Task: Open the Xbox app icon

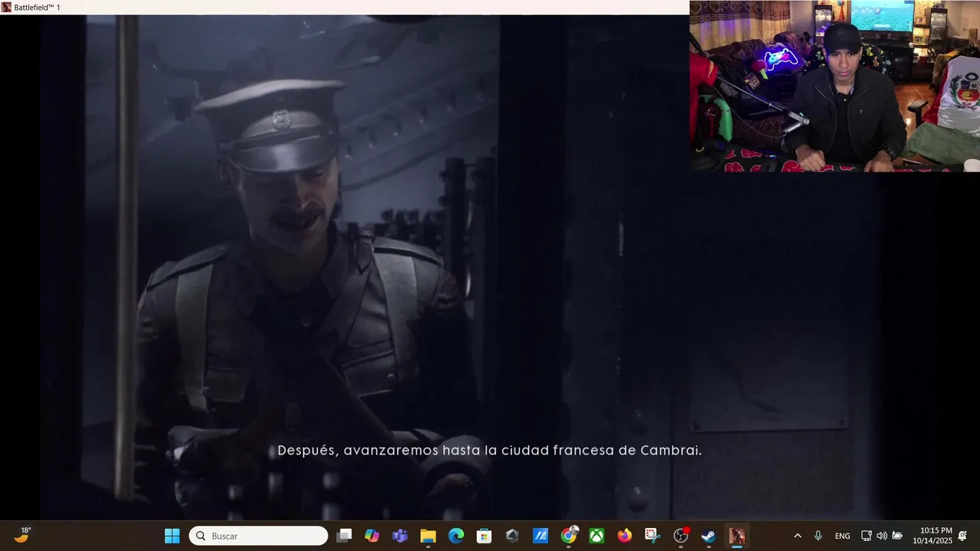Action: [596, 536]
